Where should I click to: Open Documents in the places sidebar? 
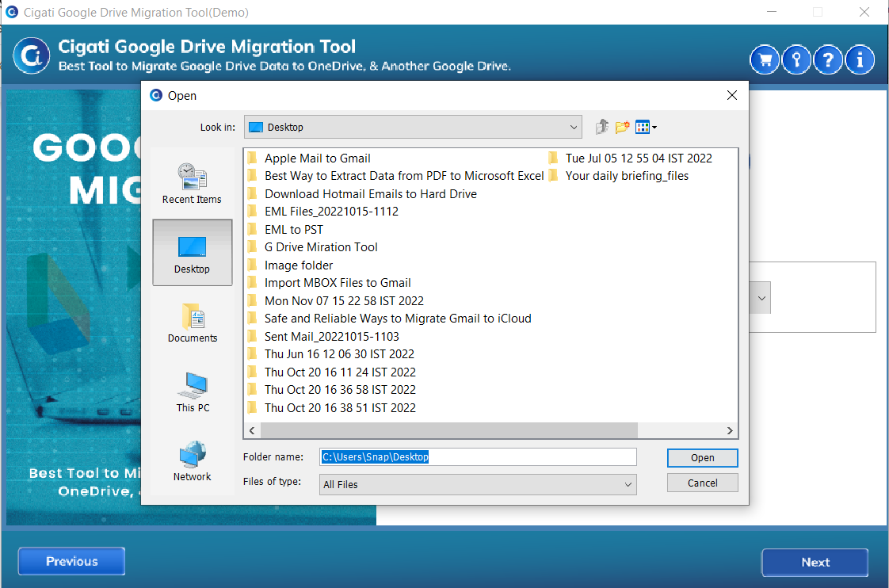[x=193, y=323]
